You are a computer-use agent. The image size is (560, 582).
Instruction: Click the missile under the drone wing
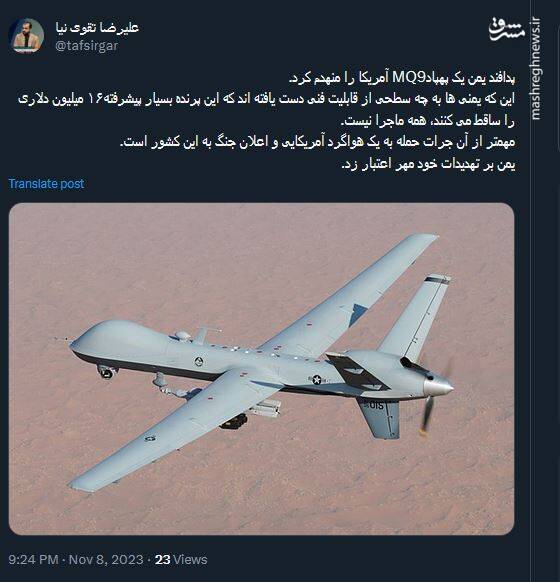click(266, 408)
